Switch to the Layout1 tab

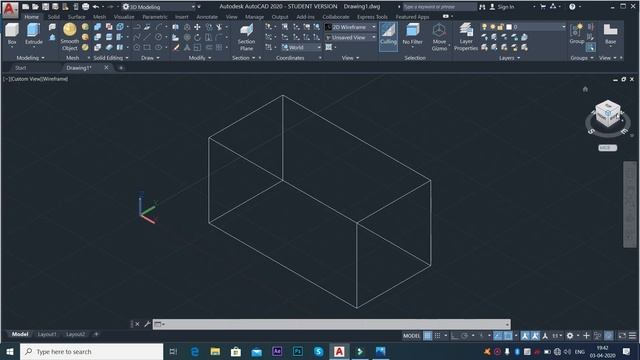[47, 334]
